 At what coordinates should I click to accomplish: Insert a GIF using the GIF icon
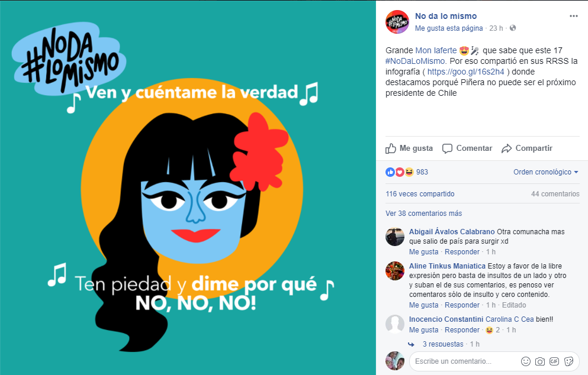(x=554, y=361)
